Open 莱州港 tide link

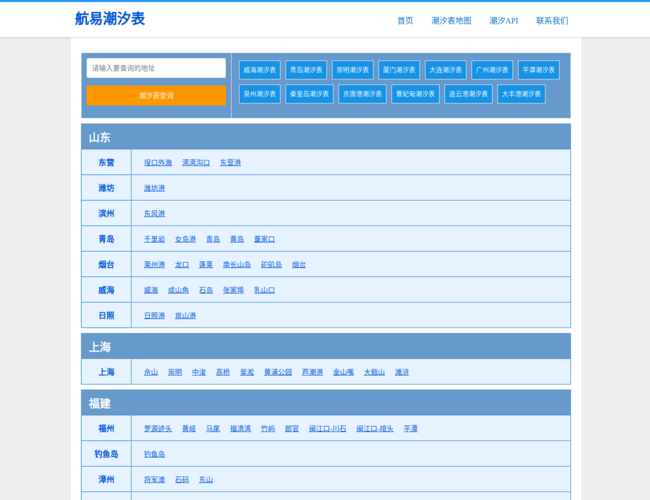154,265
